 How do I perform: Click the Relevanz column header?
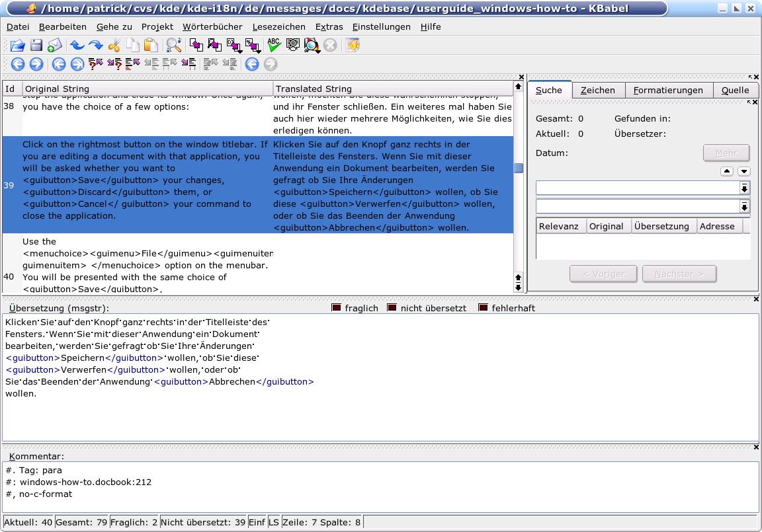tap(562, 226)
